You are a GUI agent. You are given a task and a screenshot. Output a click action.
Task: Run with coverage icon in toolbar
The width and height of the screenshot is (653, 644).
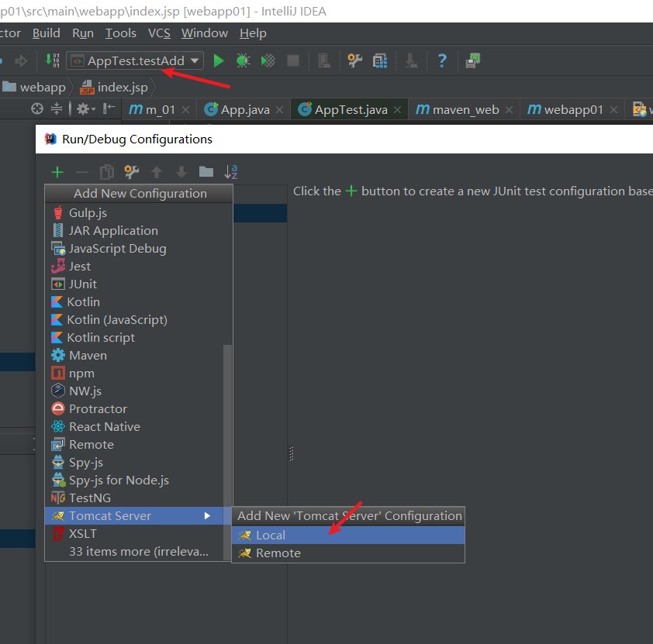(268, 60)
